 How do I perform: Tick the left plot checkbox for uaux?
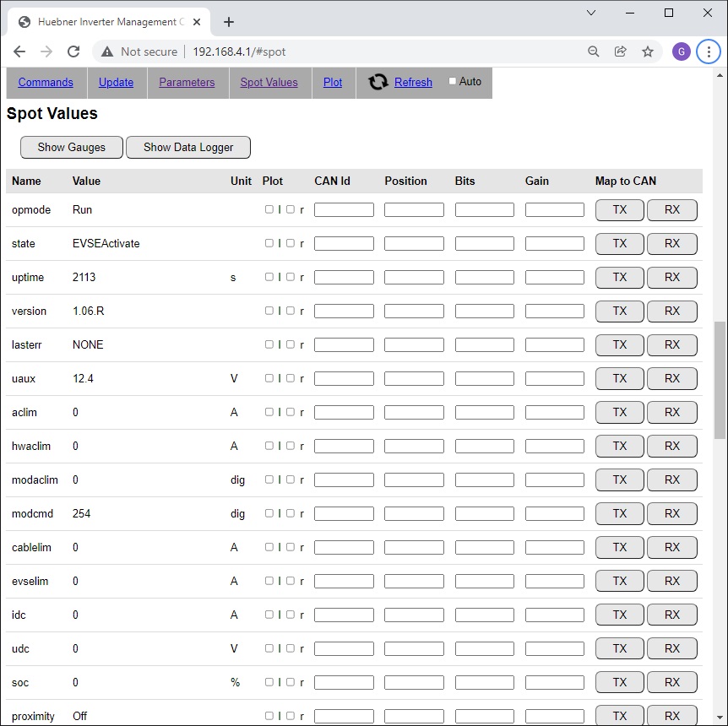269,378
